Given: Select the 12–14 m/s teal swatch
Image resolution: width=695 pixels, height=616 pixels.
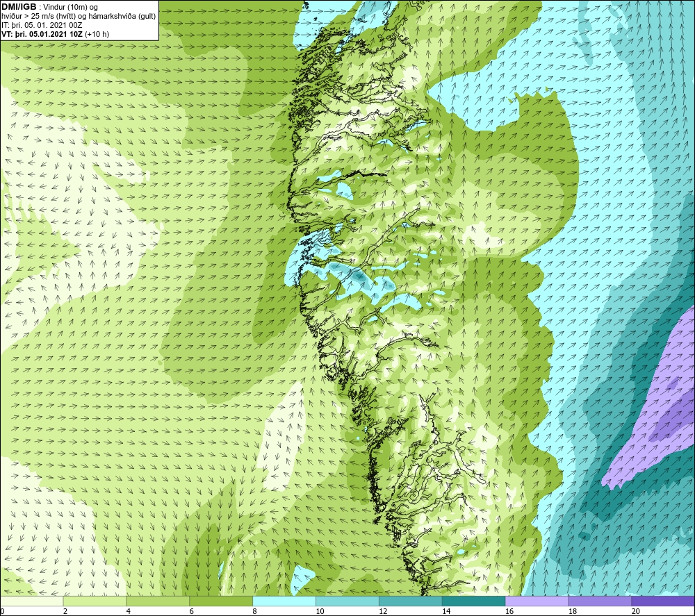Looking at the screenshot, I should (x=411, y=601).
